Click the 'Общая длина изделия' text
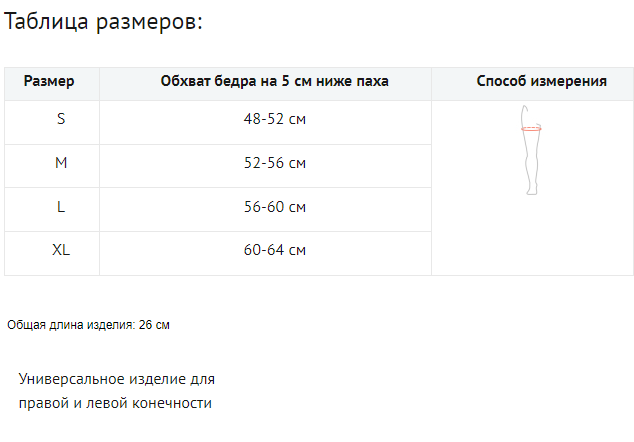The image size is (634, 442). click(x=70, y=325)
